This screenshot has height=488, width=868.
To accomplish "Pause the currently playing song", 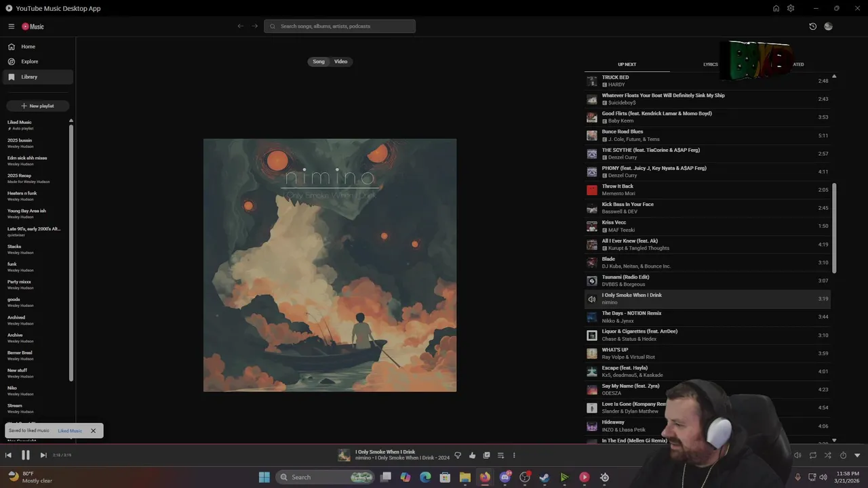I will (x=25, y=455).
